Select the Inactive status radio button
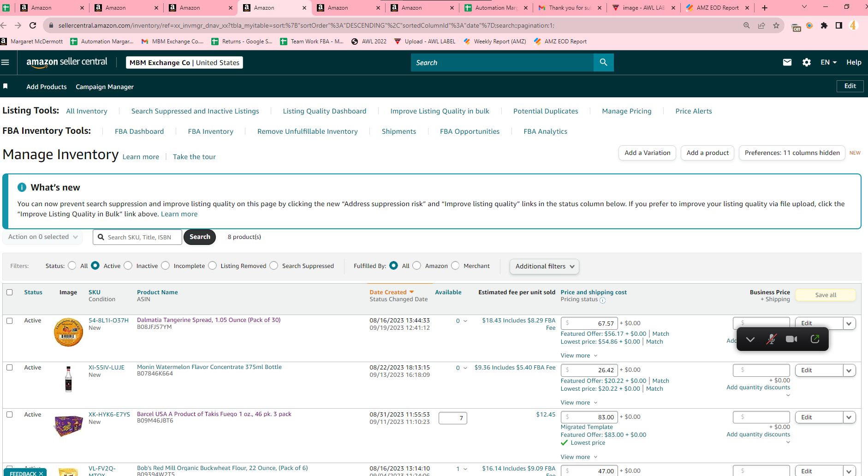Screen dimensions: 868x476 pos(128,266)
